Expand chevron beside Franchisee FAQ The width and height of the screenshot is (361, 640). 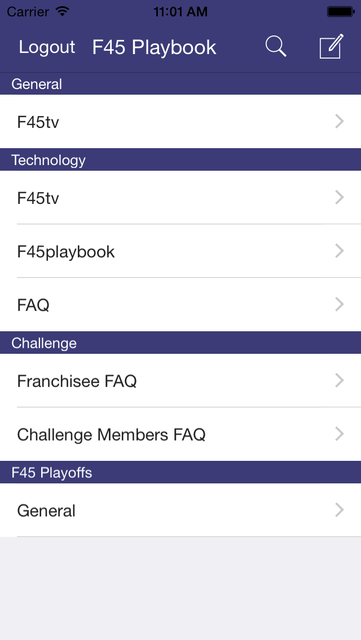(x=339, y=380)
